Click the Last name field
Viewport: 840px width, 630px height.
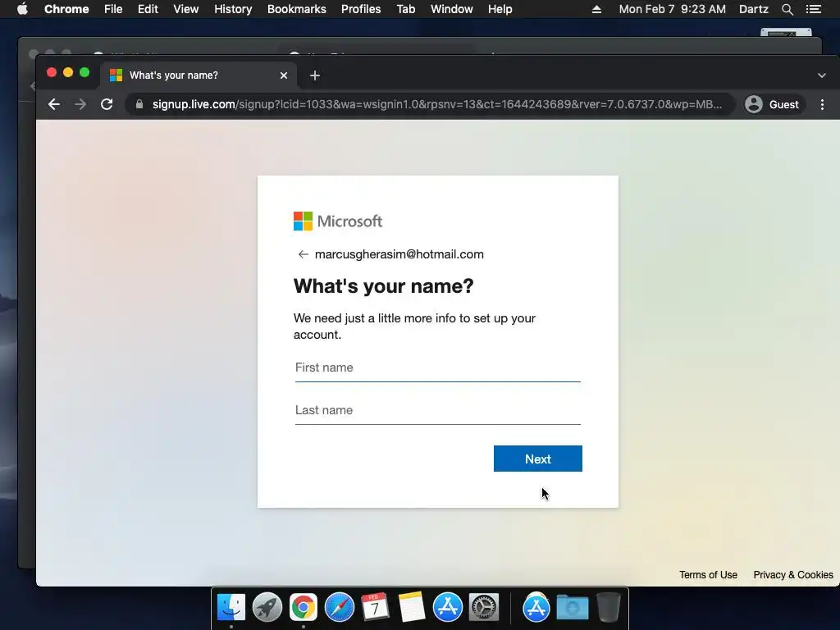438,410
